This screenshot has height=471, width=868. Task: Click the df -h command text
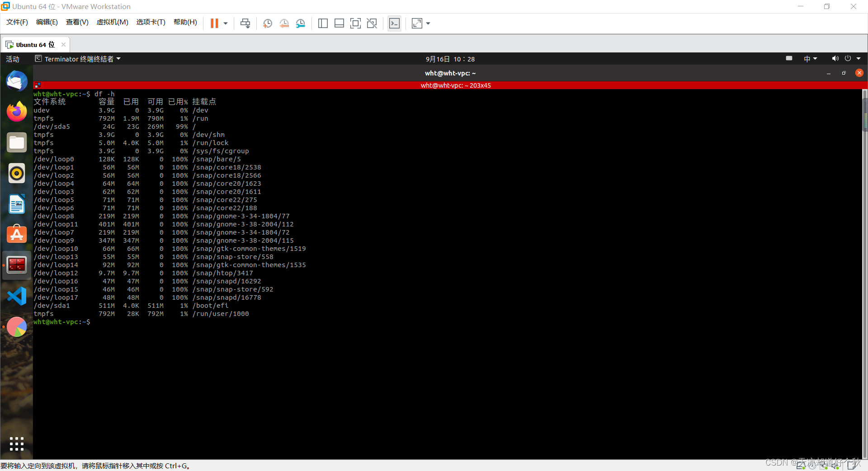click(104, 94)
